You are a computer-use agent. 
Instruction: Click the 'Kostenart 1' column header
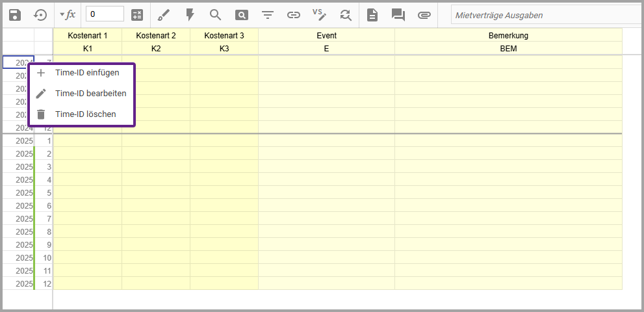[88, 36]
